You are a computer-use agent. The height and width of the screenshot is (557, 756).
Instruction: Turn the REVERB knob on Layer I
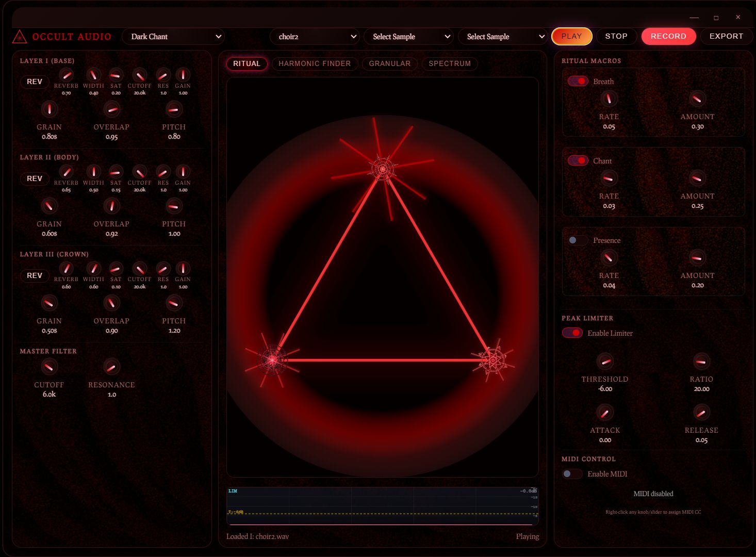coord(66,76)
